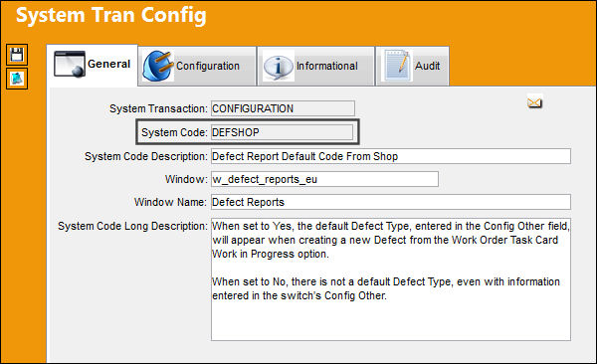The height and width of the screenshot is (364, 597).
Task: Click the System Code label
Action: pos(174,132)
